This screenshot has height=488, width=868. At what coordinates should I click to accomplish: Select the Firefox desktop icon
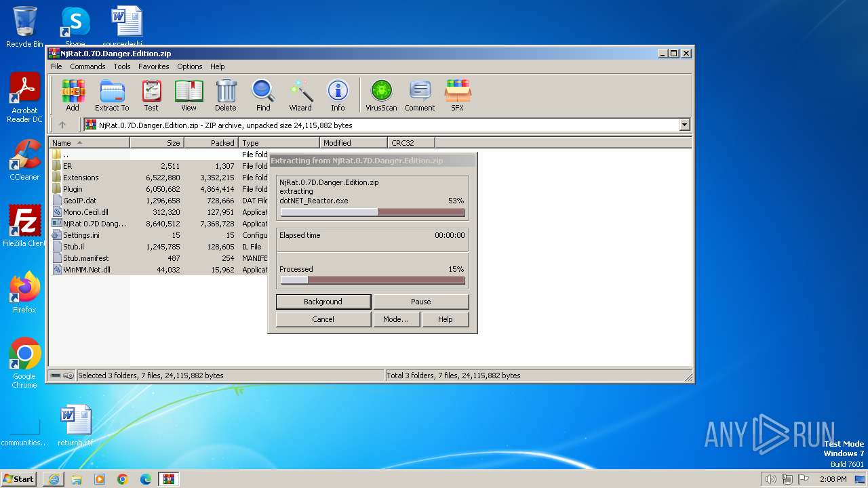tap(24, 293)
